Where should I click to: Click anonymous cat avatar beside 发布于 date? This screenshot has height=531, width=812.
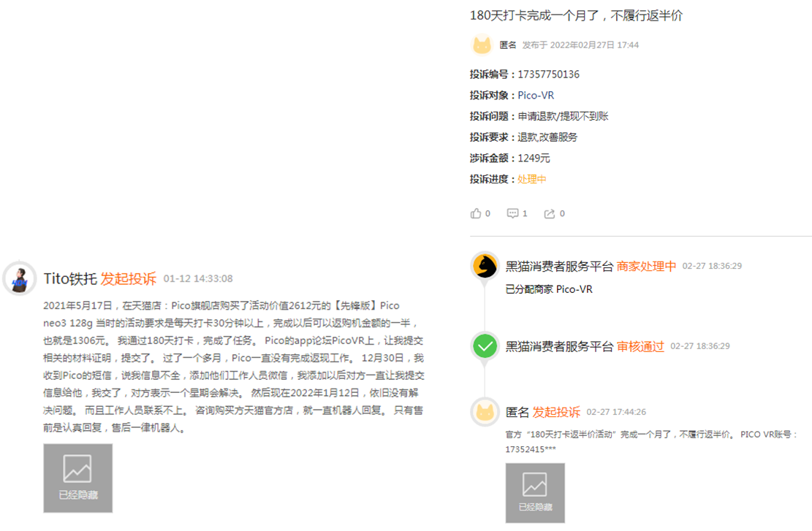(482, 45)
